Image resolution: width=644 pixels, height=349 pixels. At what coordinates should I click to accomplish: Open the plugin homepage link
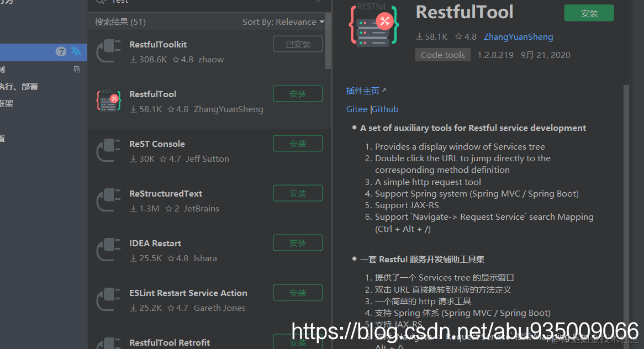coord(366,91)
